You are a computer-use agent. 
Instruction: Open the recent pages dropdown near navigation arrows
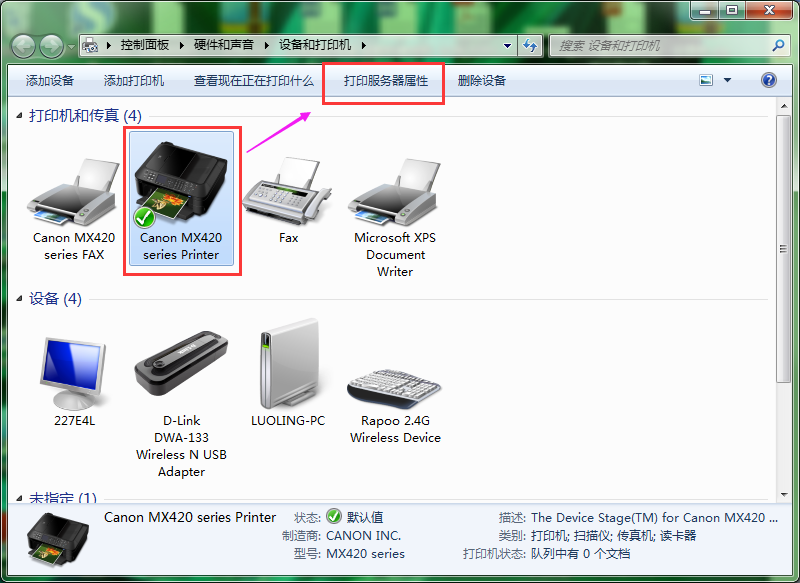tap(71, 46)
